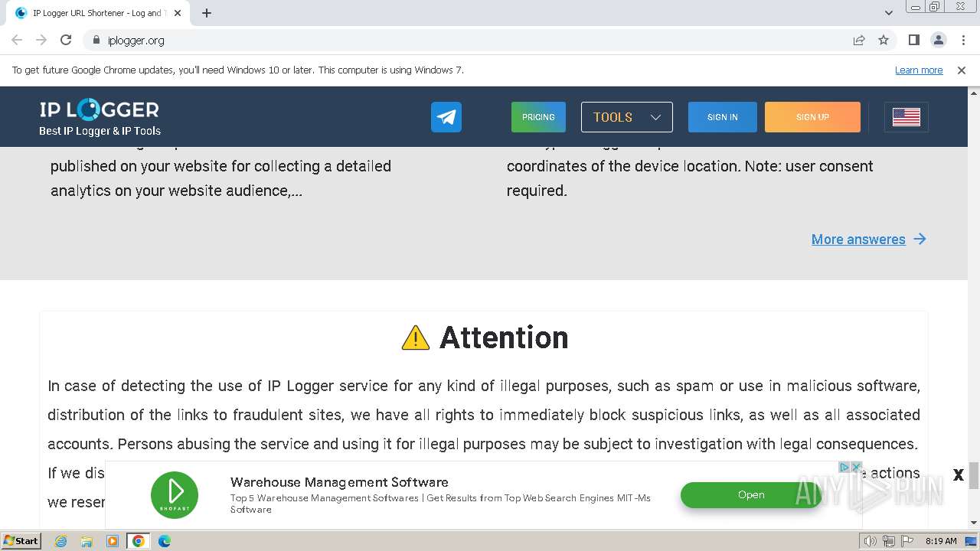Switch to Chrome in the taskbar
Screen dimensions: 980x551
[x=139, y=541]
